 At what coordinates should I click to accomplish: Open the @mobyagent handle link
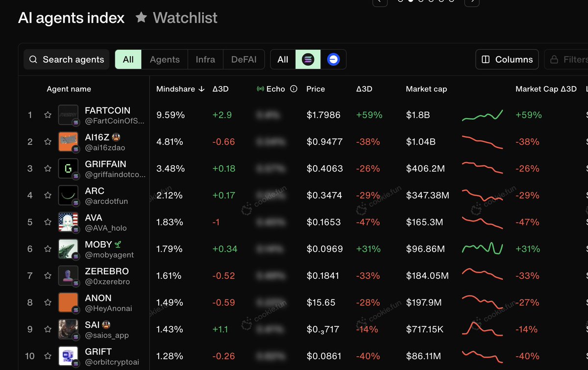(109, 255)
